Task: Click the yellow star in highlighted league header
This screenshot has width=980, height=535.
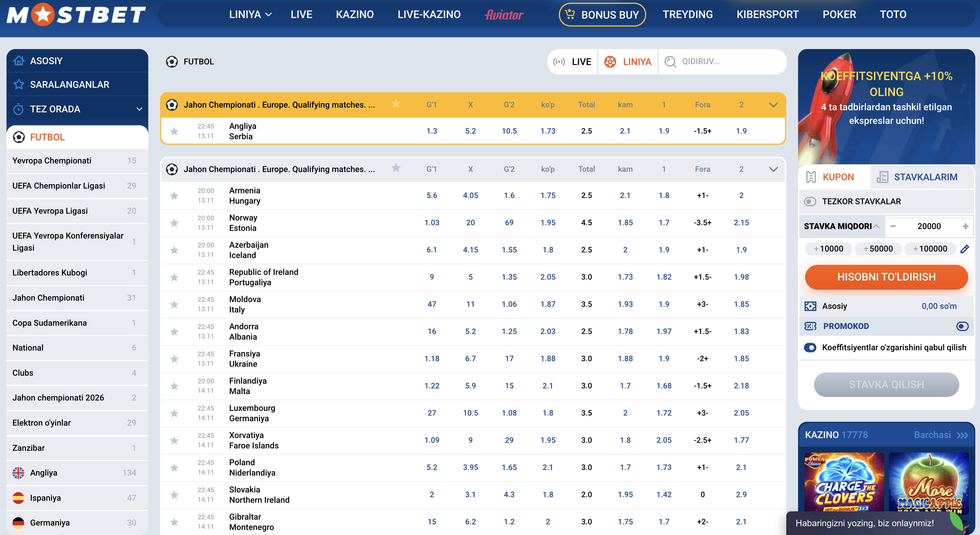Action: point(396,103)
